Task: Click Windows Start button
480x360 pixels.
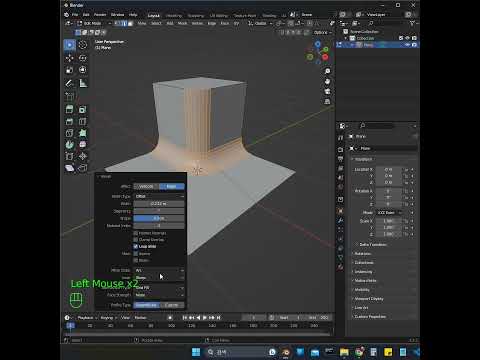Action: [x=196, y=352]
